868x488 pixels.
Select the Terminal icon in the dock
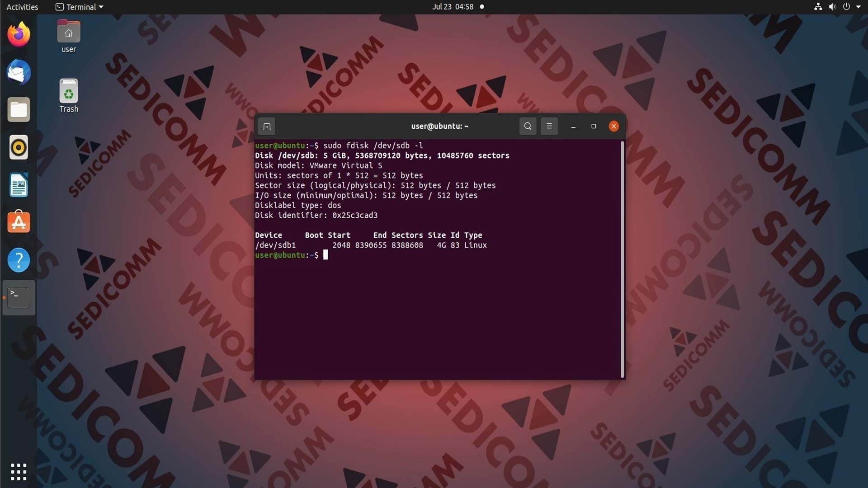[x=19, y=298]
